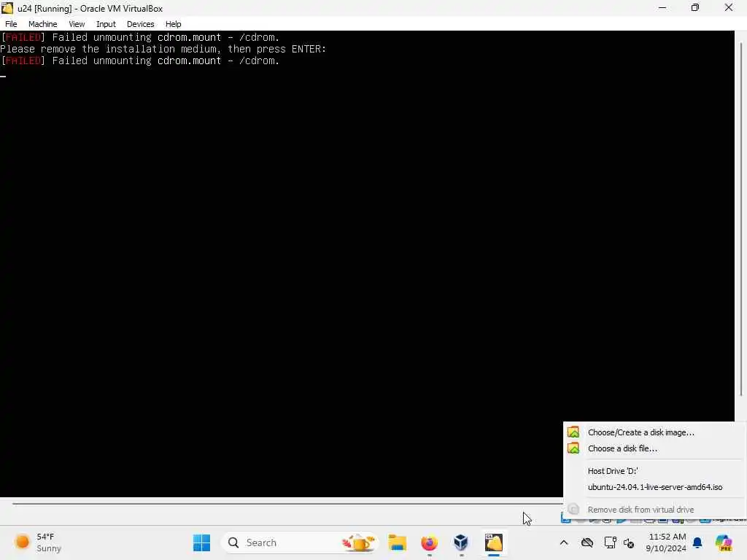747x560 pixels.
Task: Open VirtualBox Manager from the taskbar
Action: tap(461, 542)
